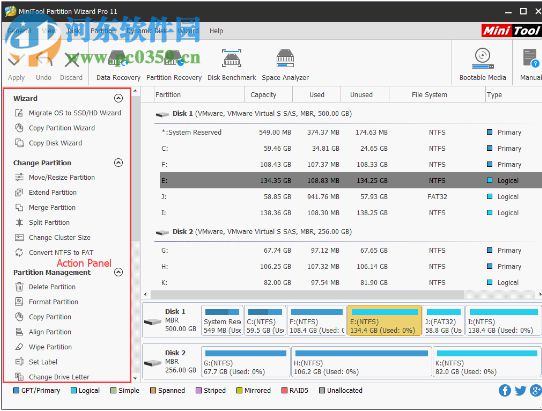
Task: Select the C: partition row
Action: point(351,148)
